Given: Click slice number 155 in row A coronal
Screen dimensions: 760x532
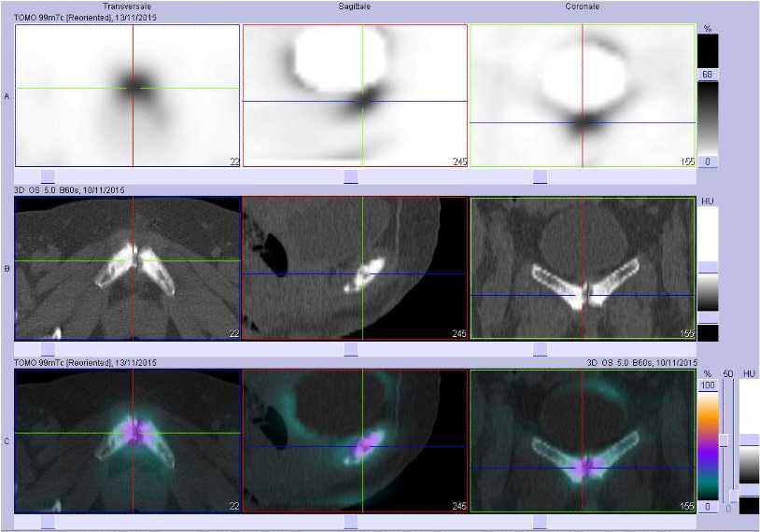Looking at the screenshot, I should tap(687, 161).
